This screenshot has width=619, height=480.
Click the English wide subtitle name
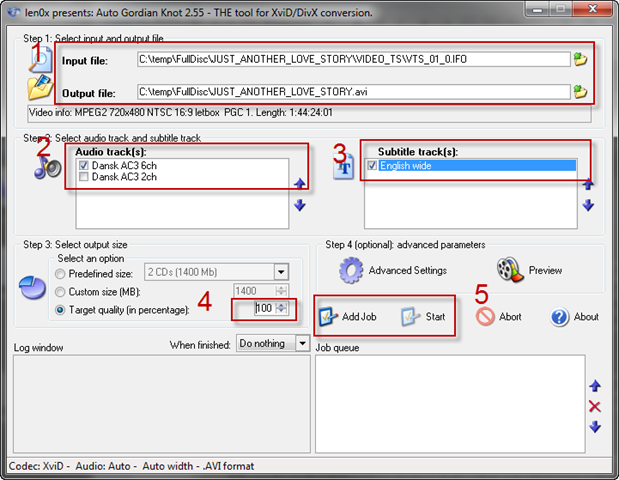pyautogui.click(x=405, y=165)
